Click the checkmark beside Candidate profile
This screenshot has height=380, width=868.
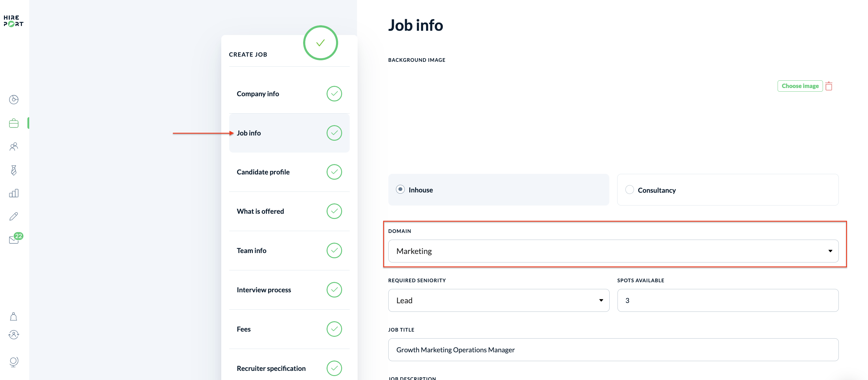[x=334, y=172]
